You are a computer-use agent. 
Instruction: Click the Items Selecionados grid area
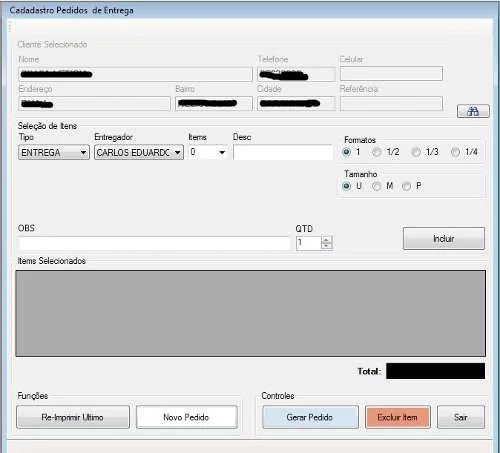[x=250, y=313]
